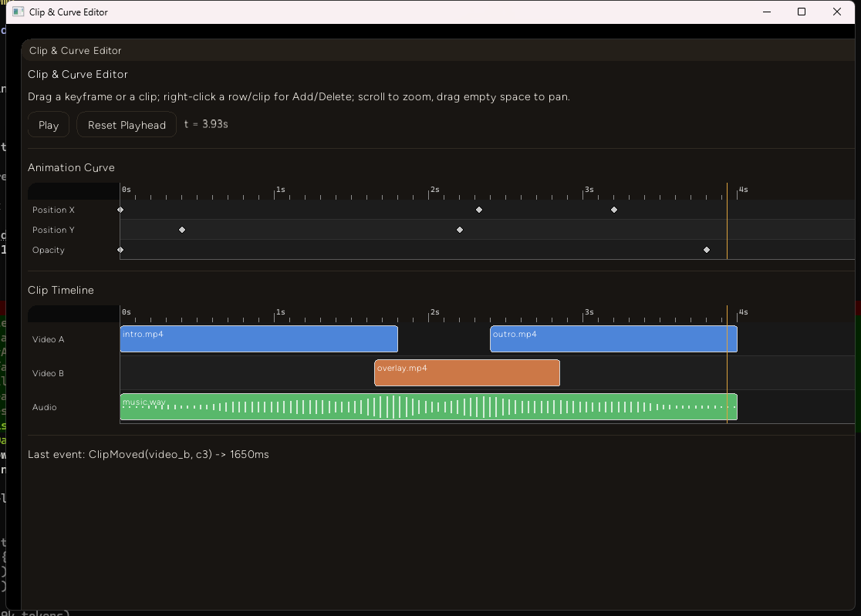The width and height of the screenshot is (861, 616).
Task: Click the Video A track label
Action: [x=49, y=339]
